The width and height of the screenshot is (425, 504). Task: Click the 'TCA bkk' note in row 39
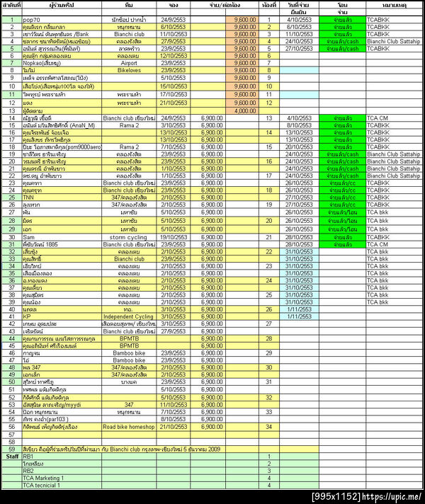coord(394,302)
